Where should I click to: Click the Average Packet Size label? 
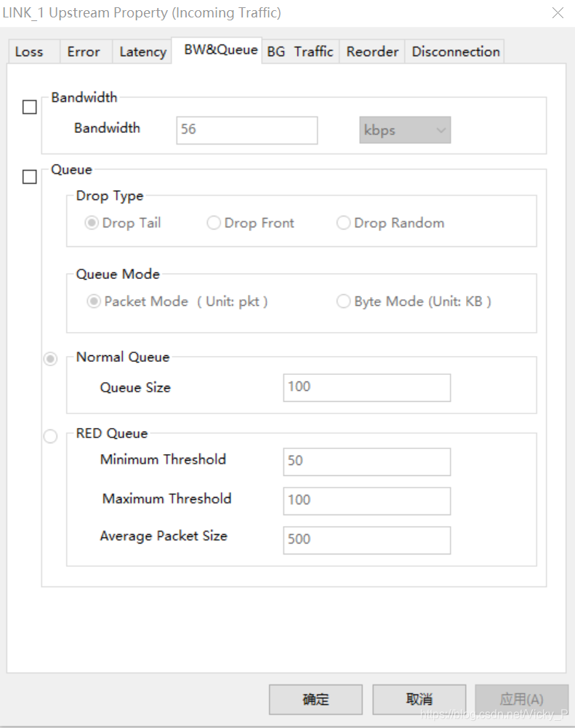coord(164,535)
